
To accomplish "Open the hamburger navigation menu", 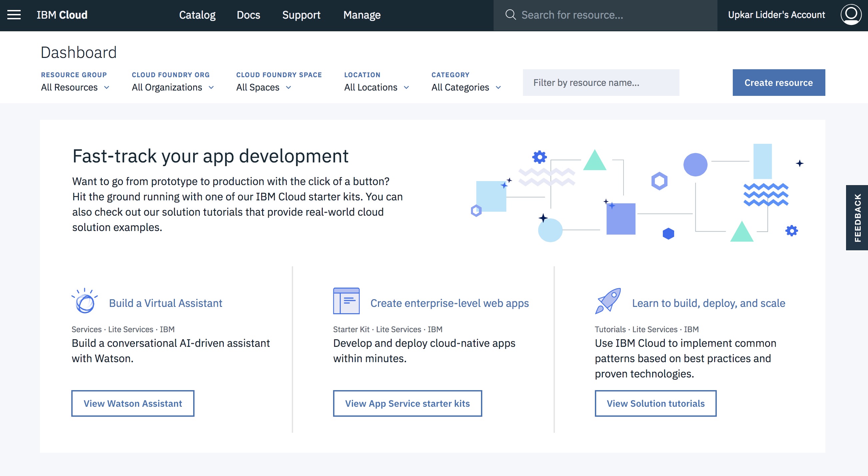I will coord(14,15).
